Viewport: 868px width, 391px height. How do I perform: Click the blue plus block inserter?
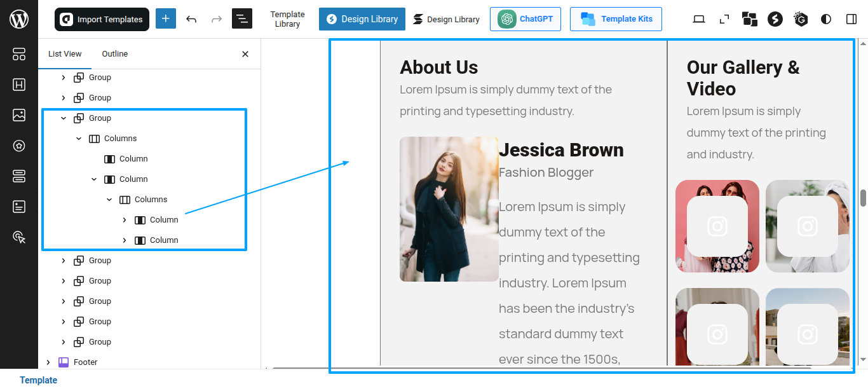(166, 19)
